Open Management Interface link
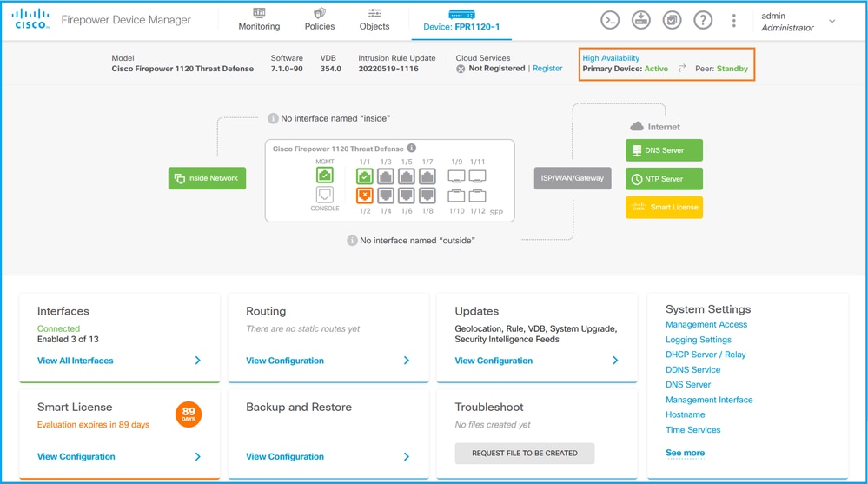Screen dimensions: 868x484 pyautogui.click(x=709, y=399)
